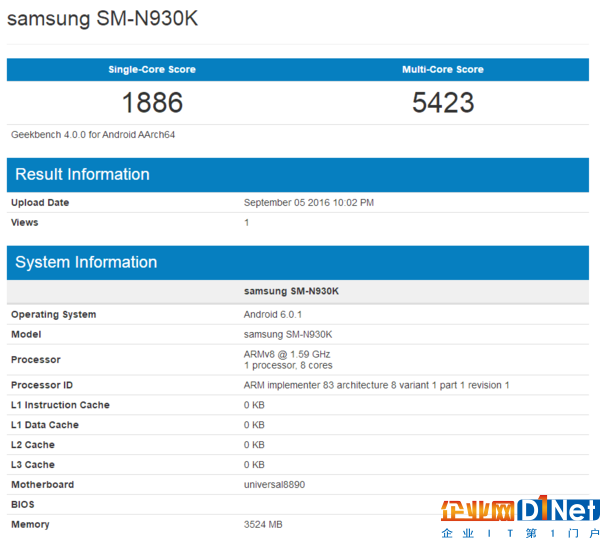Select the 'Android 6.0.1' value
This screenshot has height=538, width=600.
point(273,315)
